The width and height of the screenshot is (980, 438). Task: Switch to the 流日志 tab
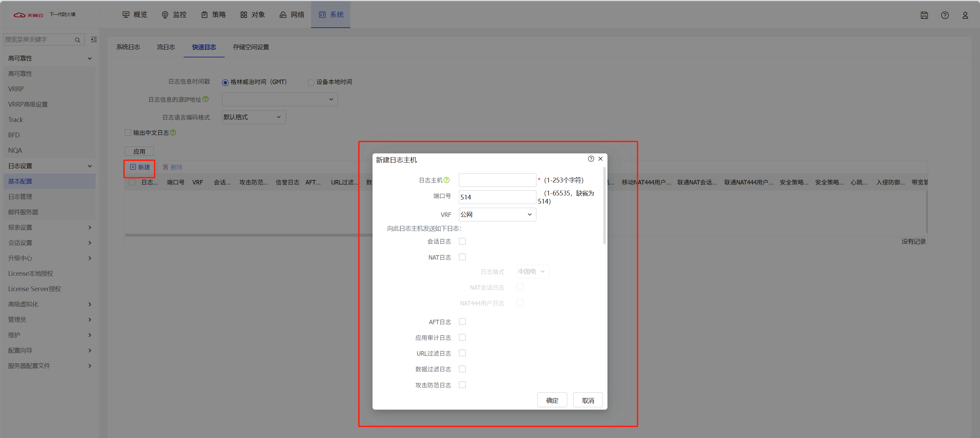pyautogui.click(x=166, y=47)
